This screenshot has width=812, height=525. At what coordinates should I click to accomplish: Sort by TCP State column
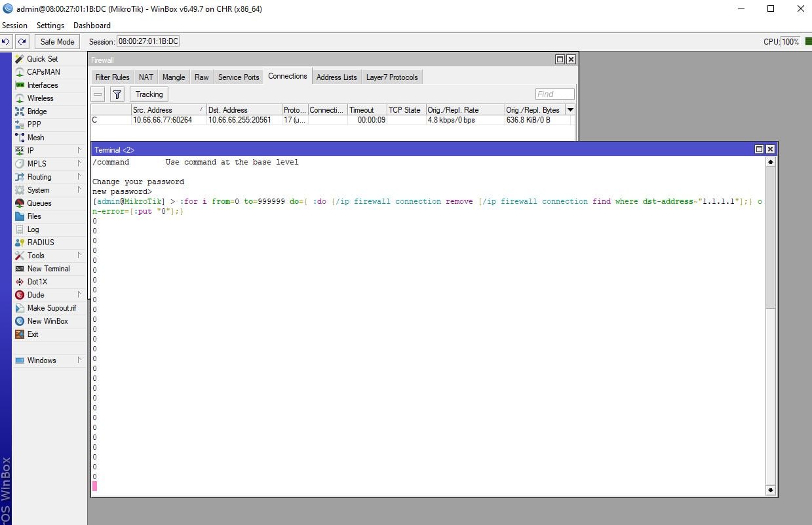[406, 110]
